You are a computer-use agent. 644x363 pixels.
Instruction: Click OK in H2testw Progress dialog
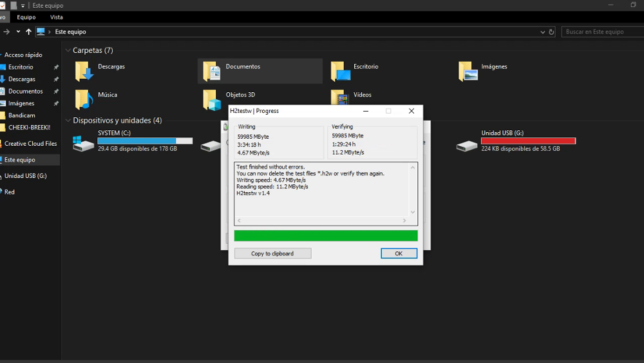click(x=399, y=253)
